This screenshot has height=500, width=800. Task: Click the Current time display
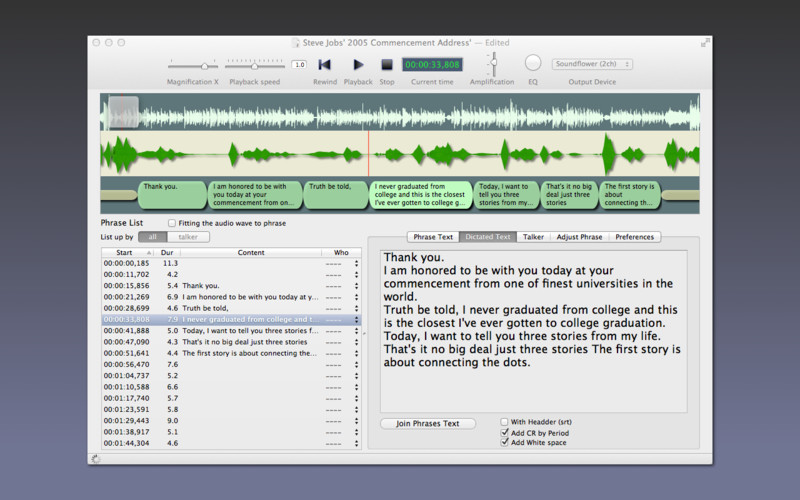tap(432, 65)
